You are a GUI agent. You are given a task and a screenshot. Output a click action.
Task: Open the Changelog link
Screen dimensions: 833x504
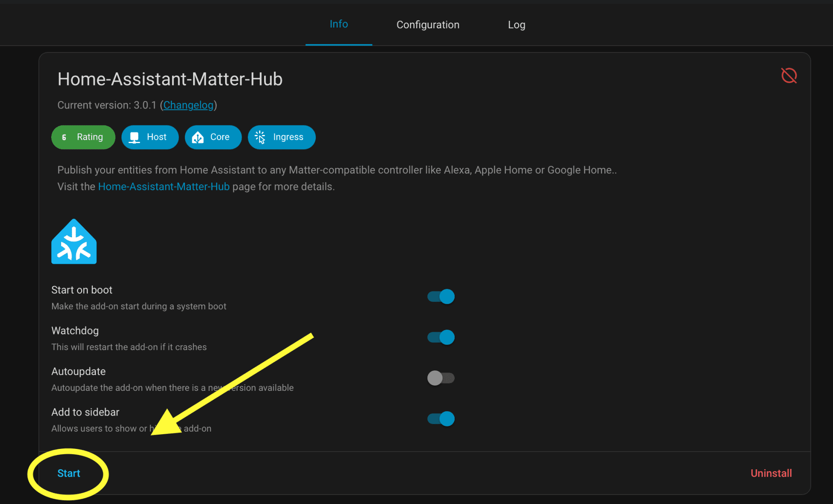(188, 105)
